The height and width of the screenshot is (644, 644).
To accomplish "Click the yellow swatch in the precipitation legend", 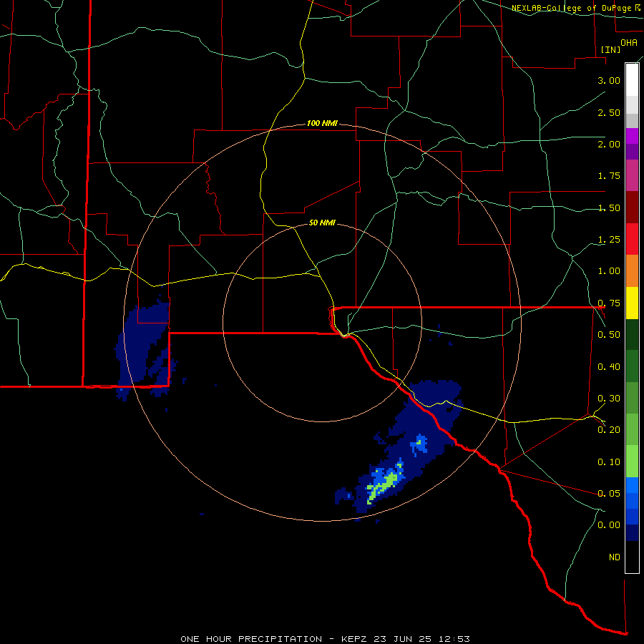I will pyautogui.click(x=632, y=303).
